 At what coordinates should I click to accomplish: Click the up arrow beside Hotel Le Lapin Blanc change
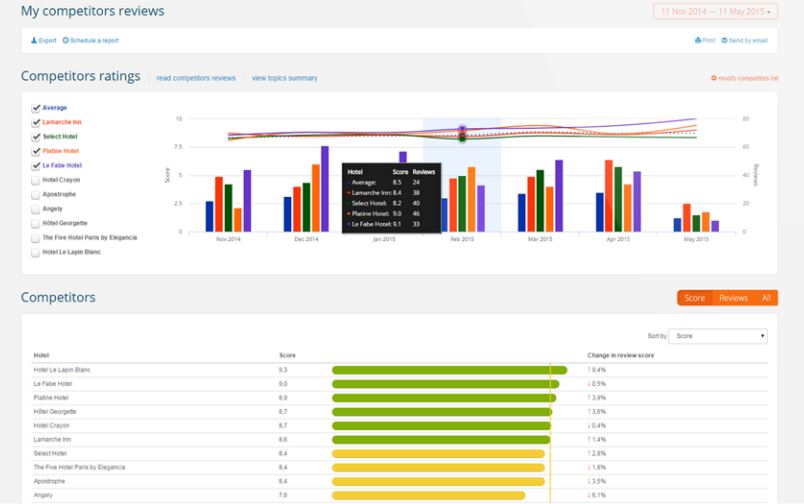pyautogui.click(x=589, y=370)
